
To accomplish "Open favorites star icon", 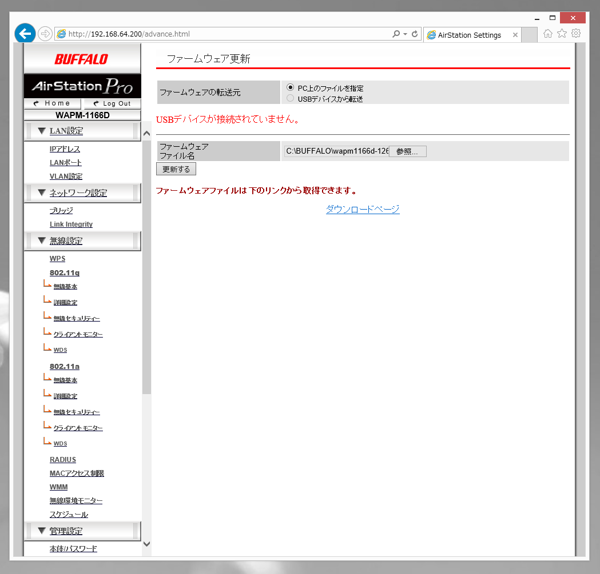I will click(562, 34).
